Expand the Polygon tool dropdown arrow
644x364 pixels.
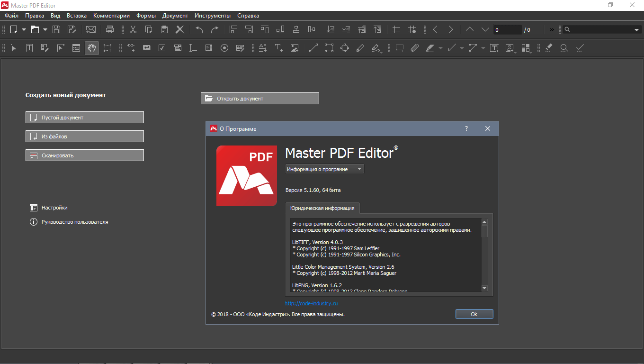coord(483,48)
